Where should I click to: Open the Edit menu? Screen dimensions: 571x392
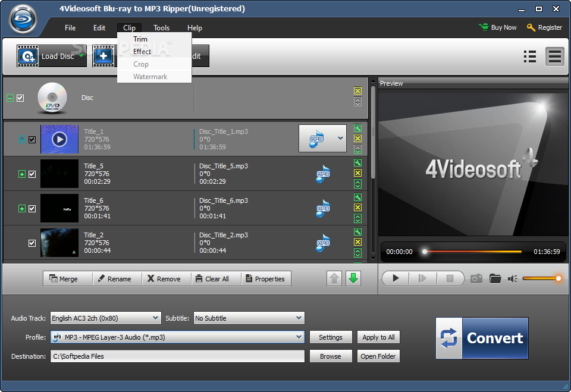(x=99, y=28)
